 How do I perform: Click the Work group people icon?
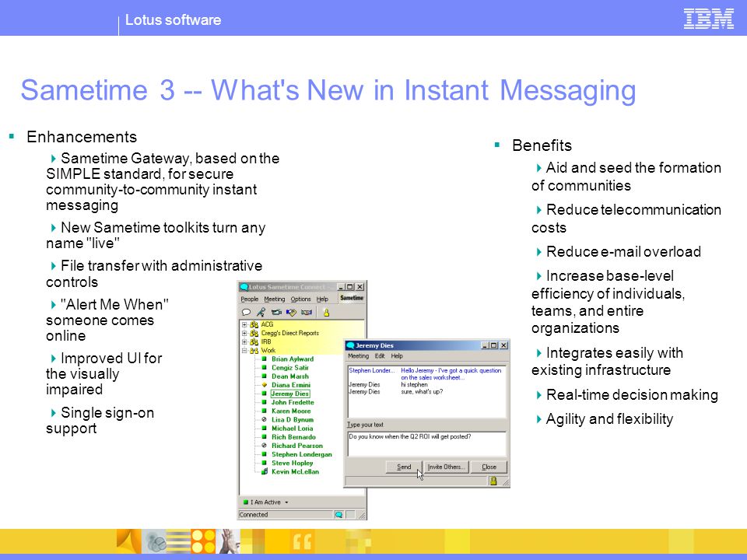pyautogui.click(x=254, y=351)
